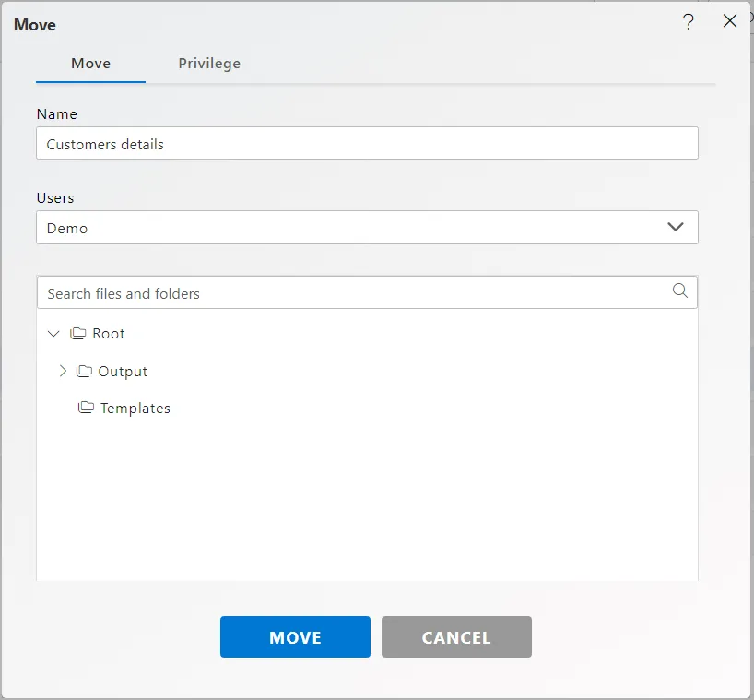Open the help question mark icon
This screenshot has width=754, height=700.
pos(689,21)
